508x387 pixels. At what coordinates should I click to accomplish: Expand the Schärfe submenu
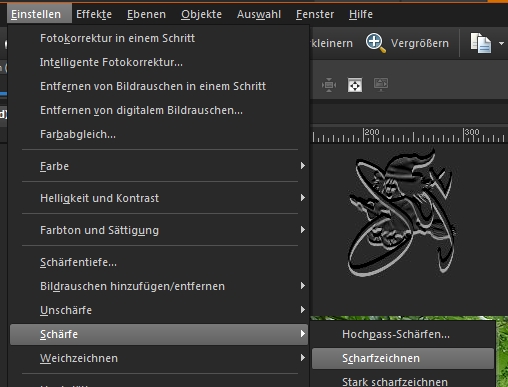[159, 334]
